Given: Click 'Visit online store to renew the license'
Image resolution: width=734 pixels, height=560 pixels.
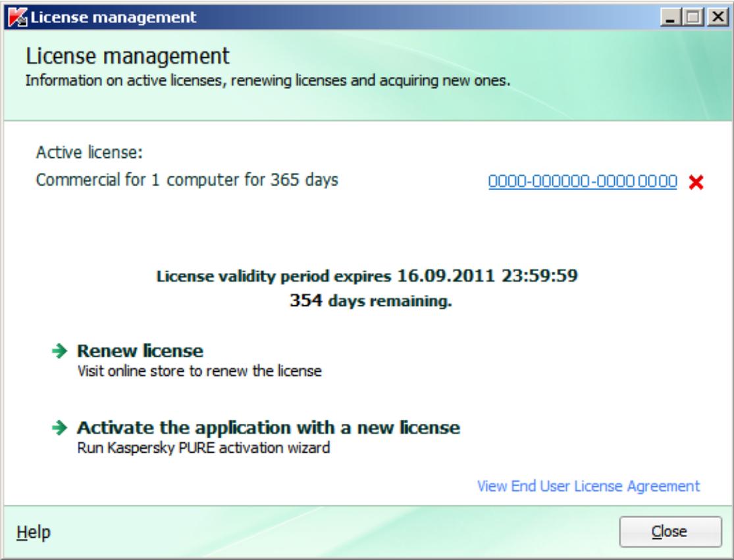Looking at the screenshot, I should [x=199, y=371].
